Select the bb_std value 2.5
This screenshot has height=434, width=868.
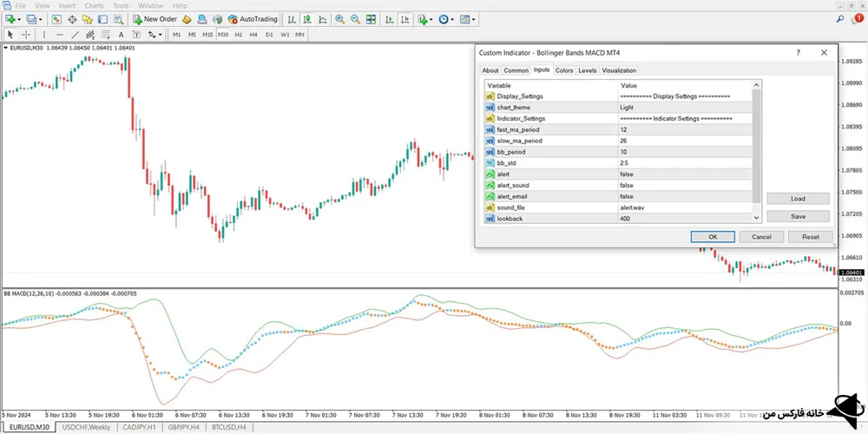tap(685, 163)
